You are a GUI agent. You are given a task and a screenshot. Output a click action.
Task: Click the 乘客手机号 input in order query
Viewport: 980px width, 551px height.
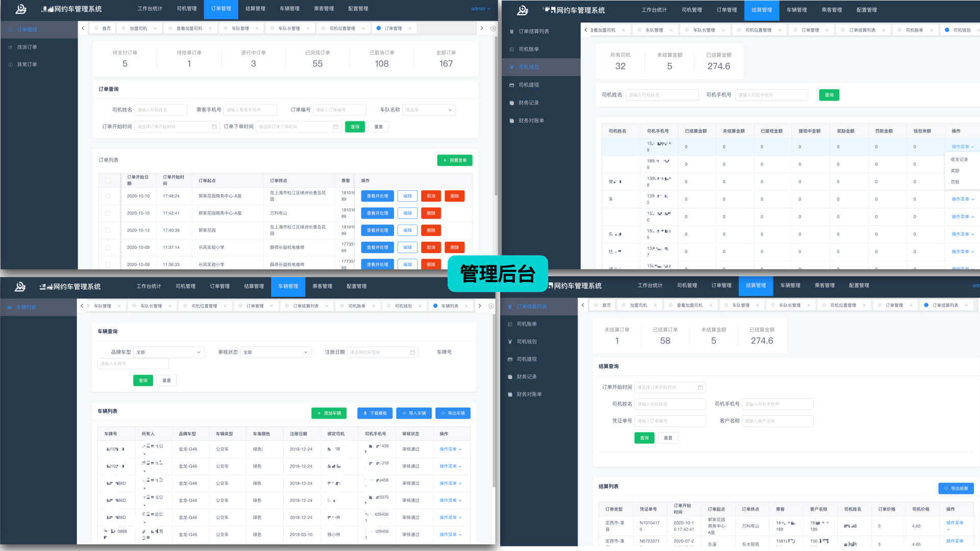(251, 110)
